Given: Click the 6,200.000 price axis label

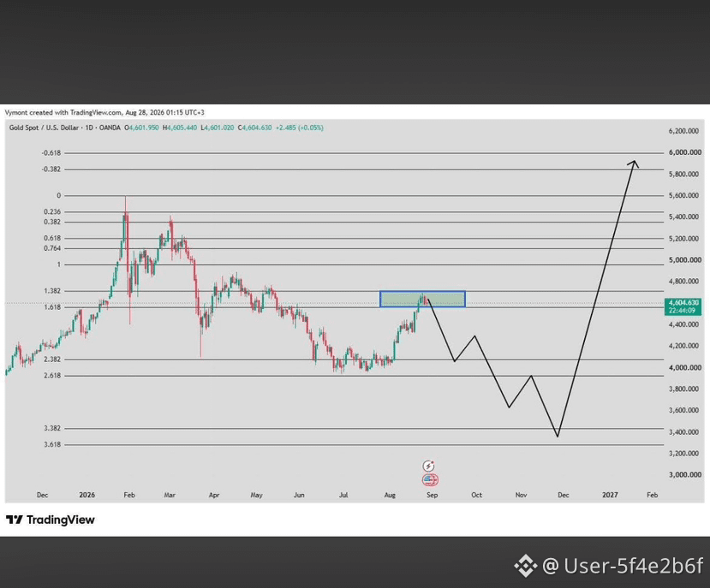Looking at the screenshot, I should 683,131.
